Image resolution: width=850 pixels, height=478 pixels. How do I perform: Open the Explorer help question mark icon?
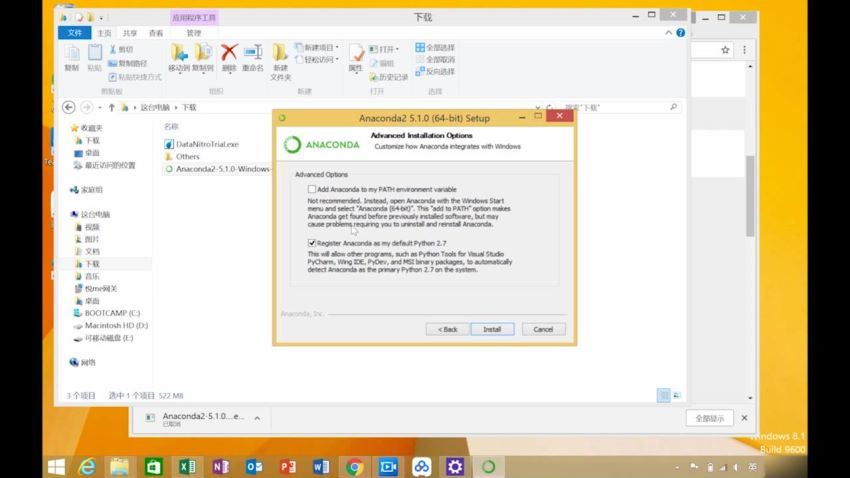coord(680,33)
